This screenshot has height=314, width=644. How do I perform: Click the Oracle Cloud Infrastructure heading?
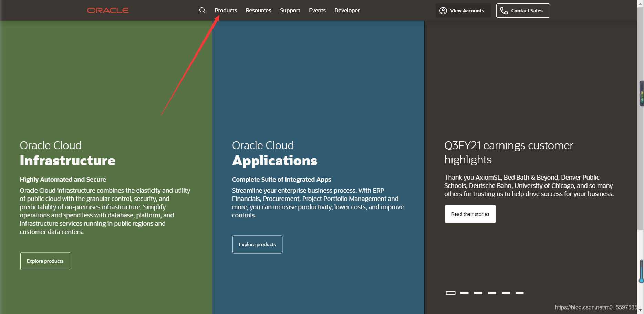[x=67, y=153]
